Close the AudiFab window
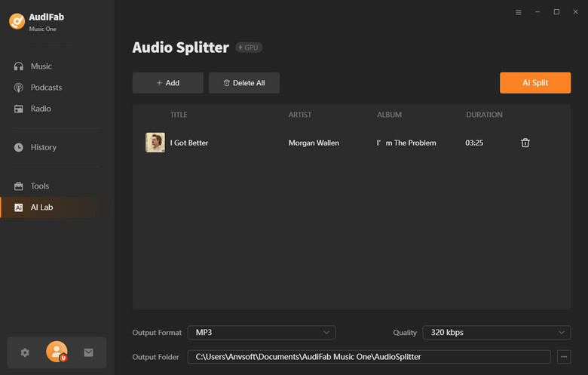The width and height of the screenshot is (588, 375). (576, 12)
